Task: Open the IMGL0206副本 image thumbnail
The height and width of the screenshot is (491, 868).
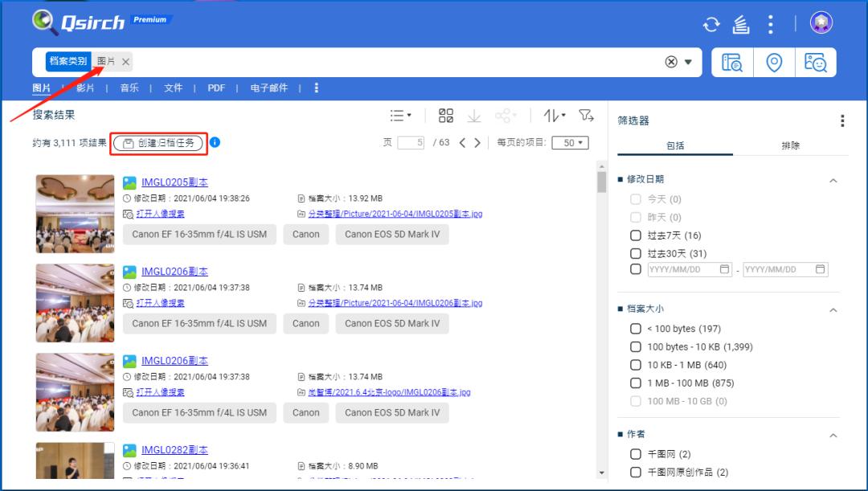Action: pyautogui.click(x=75, y=303)
